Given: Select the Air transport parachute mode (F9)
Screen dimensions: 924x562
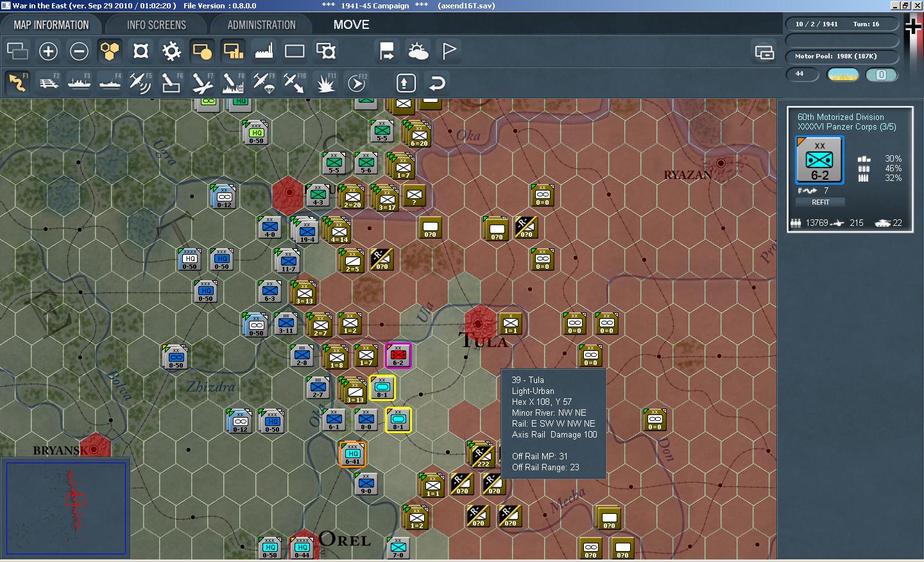Looking at the screenshot, I should [x=264, y=83].
